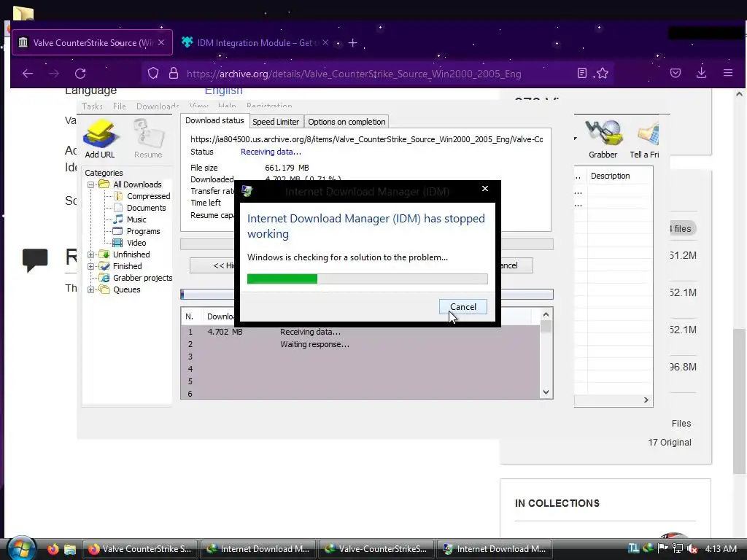Click the page scrollbar up arrow

pos(739,94)
